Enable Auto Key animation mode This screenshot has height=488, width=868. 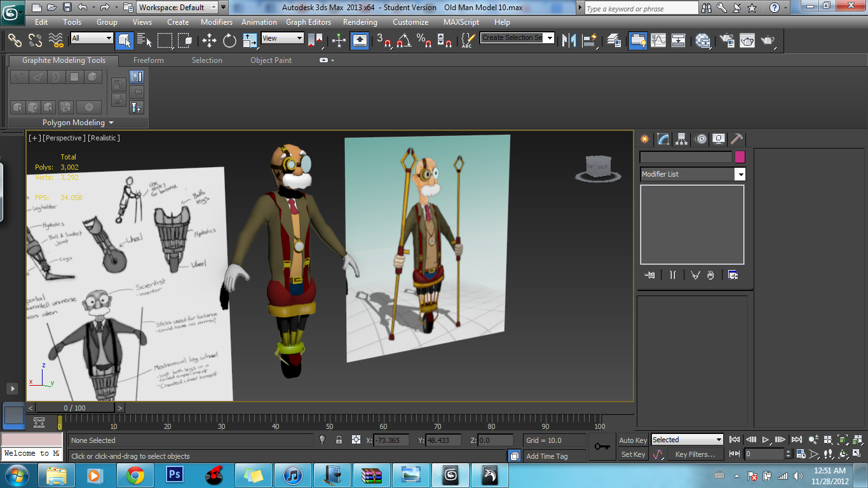633,440
